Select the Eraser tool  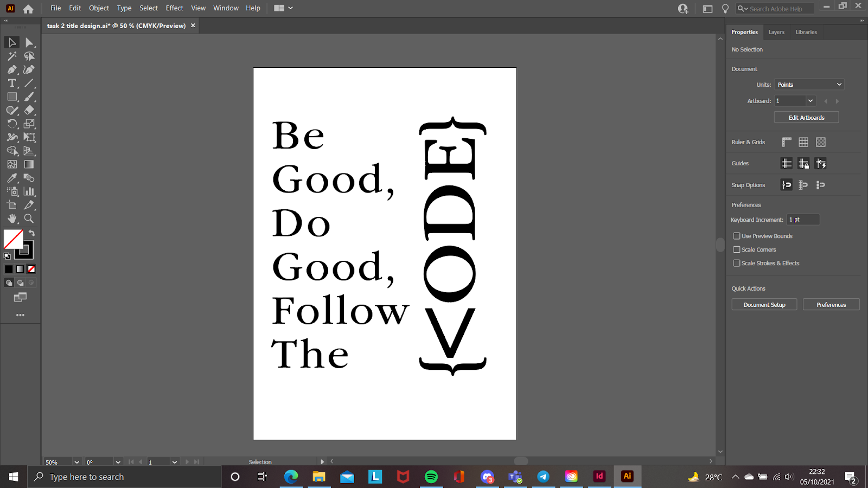pyautogui.click(x=29, y=110)
